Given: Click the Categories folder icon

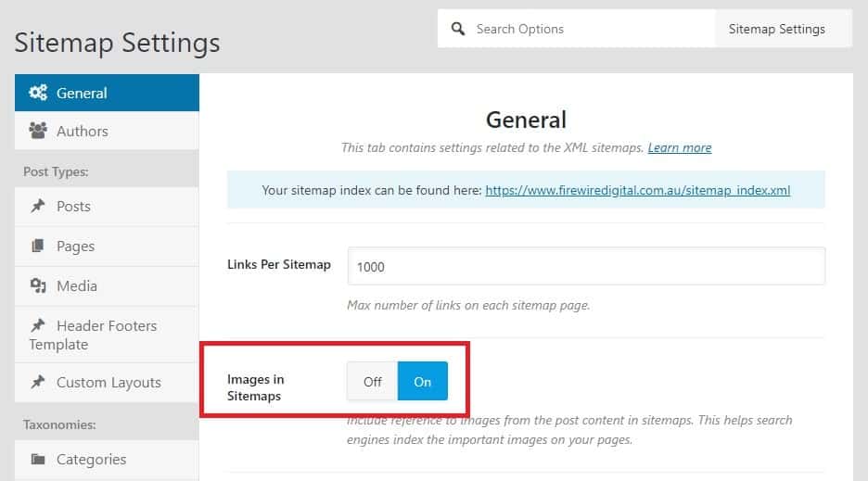Looking at the screenshot, I should point(38,459).
